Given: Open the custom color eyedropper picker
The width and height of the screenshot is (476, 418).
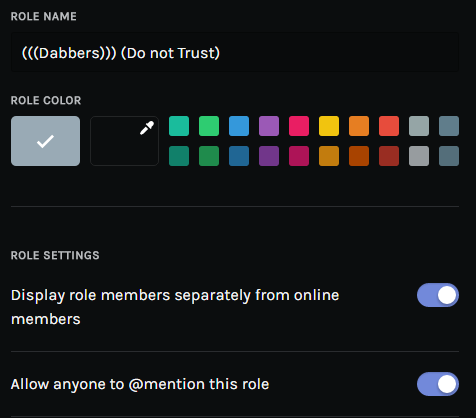Looking at the screenshot, I should point(124,141).
